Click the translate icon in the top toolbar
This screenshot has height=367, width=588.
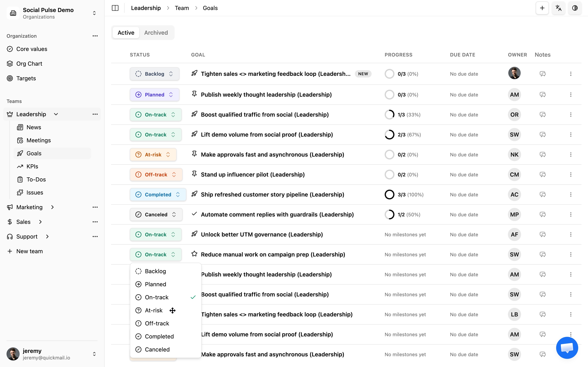(559, 8)
